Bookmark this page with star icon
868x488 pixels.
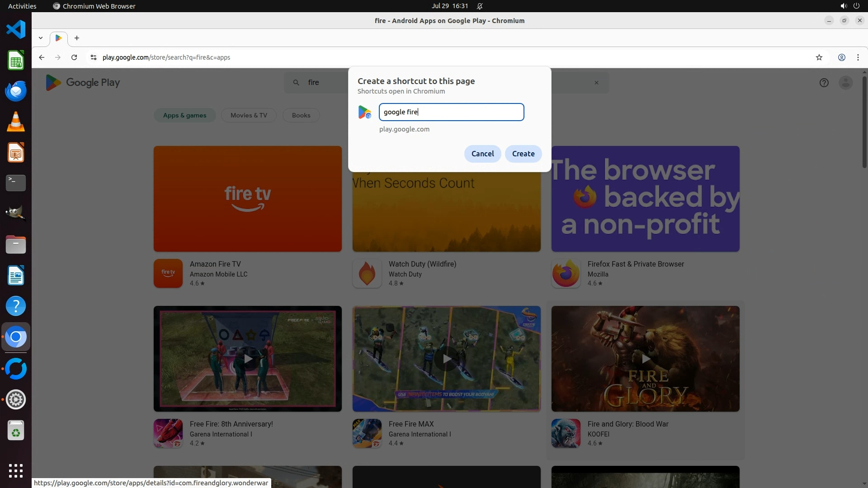(819, 57)
